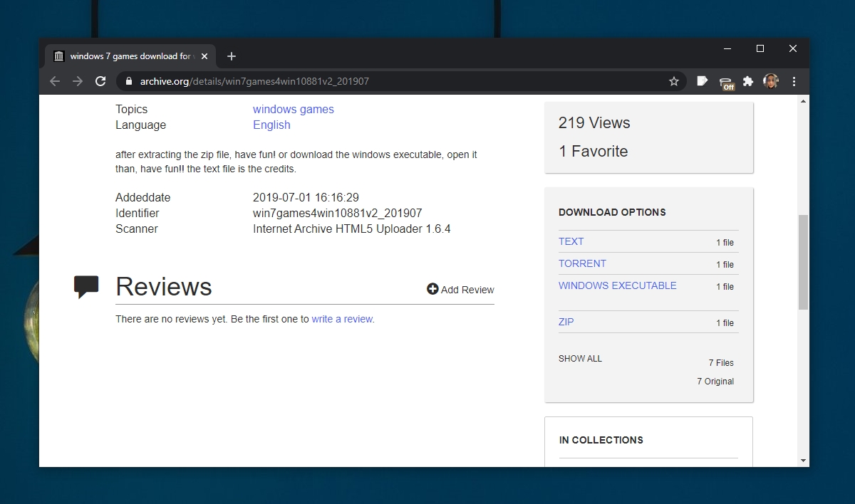855x504 pixels.
Task: Click SHOW ALL download files
Action: coord(580,359)
